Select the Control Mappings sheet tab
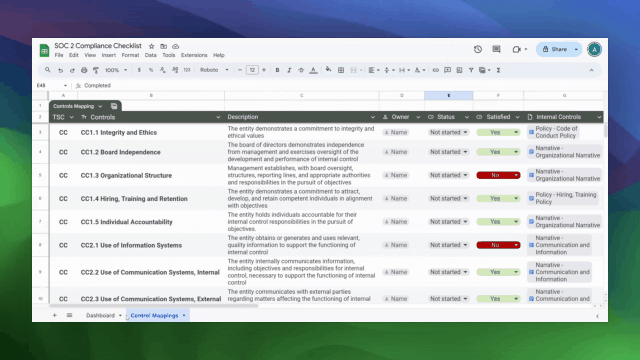The height and width of the screenshot is (360, 640). point(158,316)
